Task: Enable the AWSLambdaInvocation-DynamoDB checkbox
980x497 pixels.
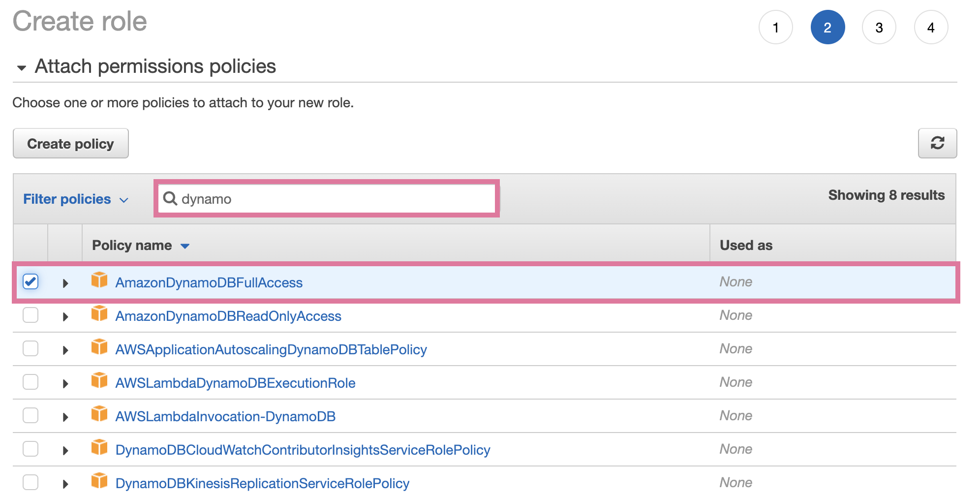Action: pyautogui.click(x=31, y=415)
